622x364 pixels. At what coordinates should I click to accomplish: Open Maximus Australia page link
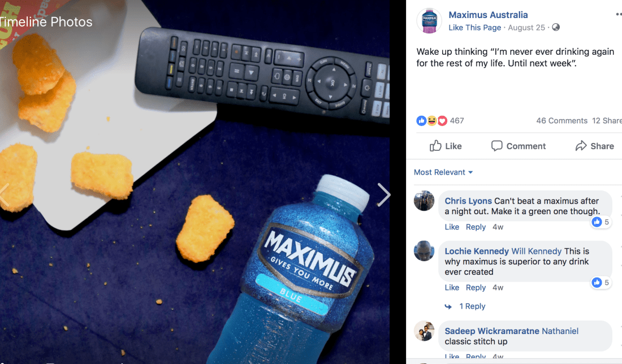pos(488,15)
